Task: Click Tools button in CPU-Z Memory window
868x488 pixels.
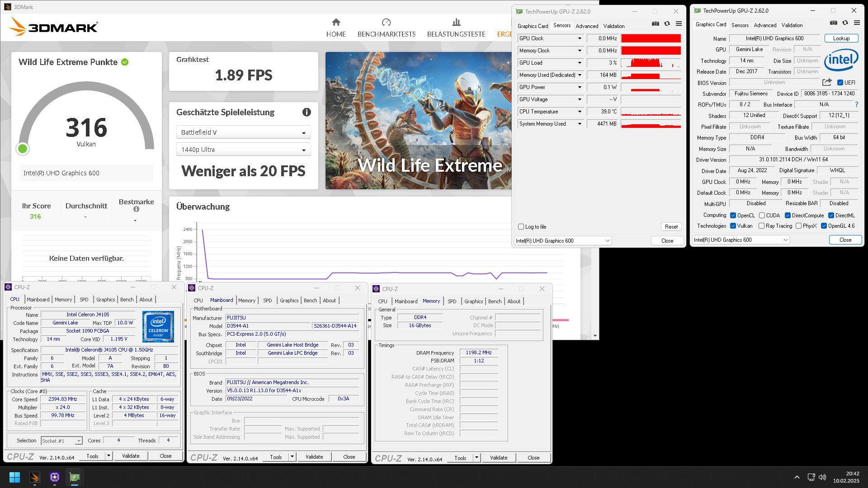Action: point(460,458)
